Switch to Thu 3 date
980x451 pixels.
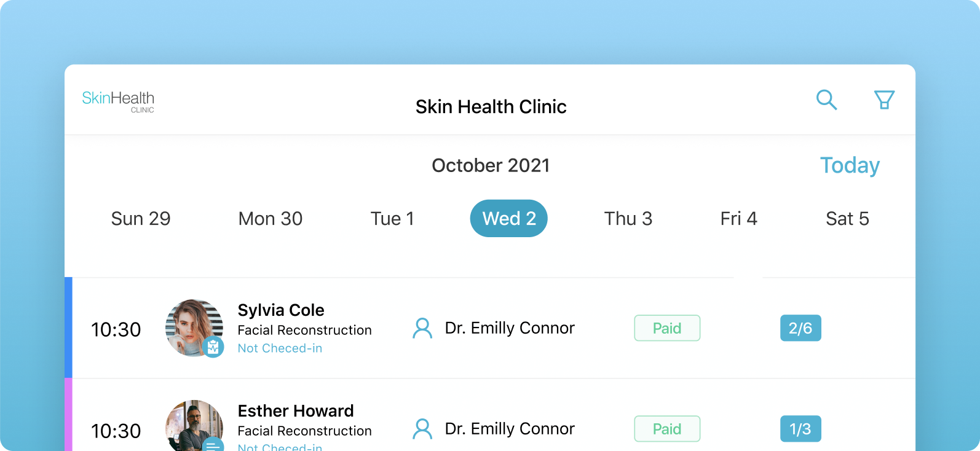tap(628, 219)
